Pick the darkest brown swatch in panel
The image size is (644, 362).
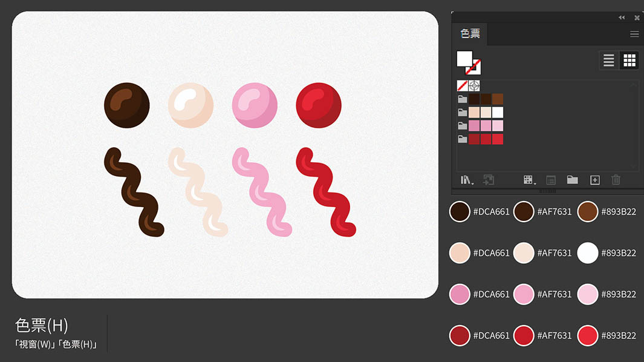tap(474, 99)
